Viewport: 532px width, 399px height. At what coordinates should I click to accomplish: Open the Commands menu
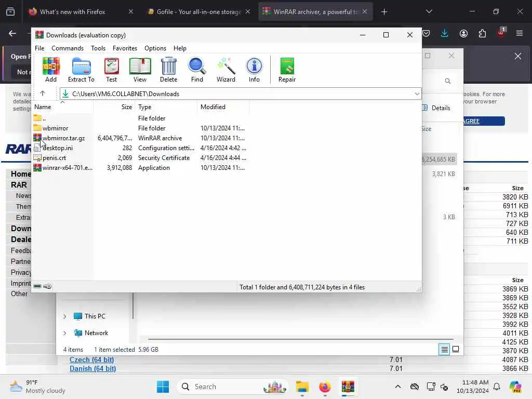coord(68,48)
